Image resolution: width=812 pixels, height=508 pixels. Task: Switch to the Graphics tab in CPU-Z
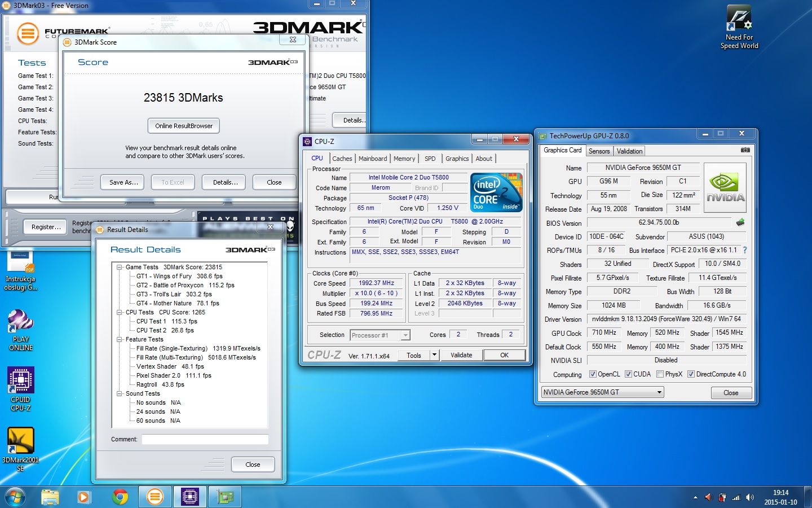[x=457, y=159]
